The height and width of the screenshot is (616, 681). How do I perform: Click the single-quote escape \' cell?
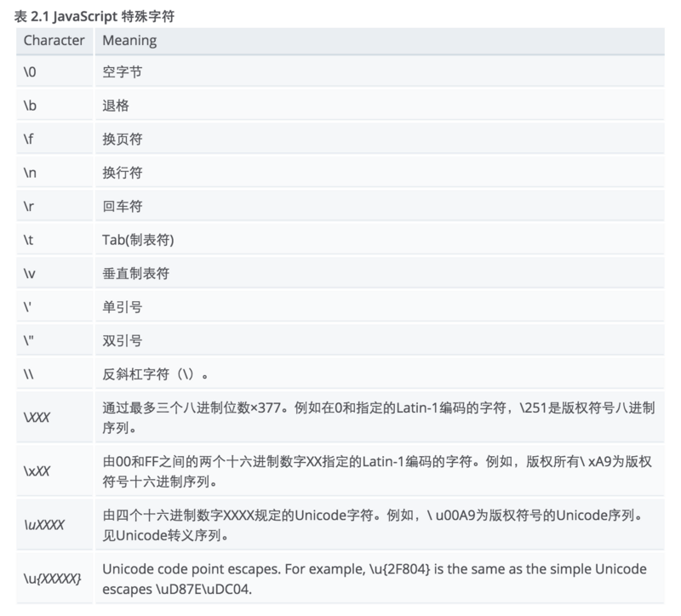tap(54, 307)
